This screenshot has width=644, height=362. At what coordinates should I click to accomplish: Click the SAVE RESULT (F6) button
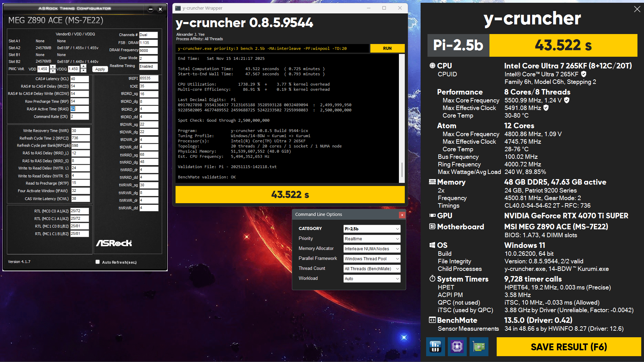coord(569,347)
